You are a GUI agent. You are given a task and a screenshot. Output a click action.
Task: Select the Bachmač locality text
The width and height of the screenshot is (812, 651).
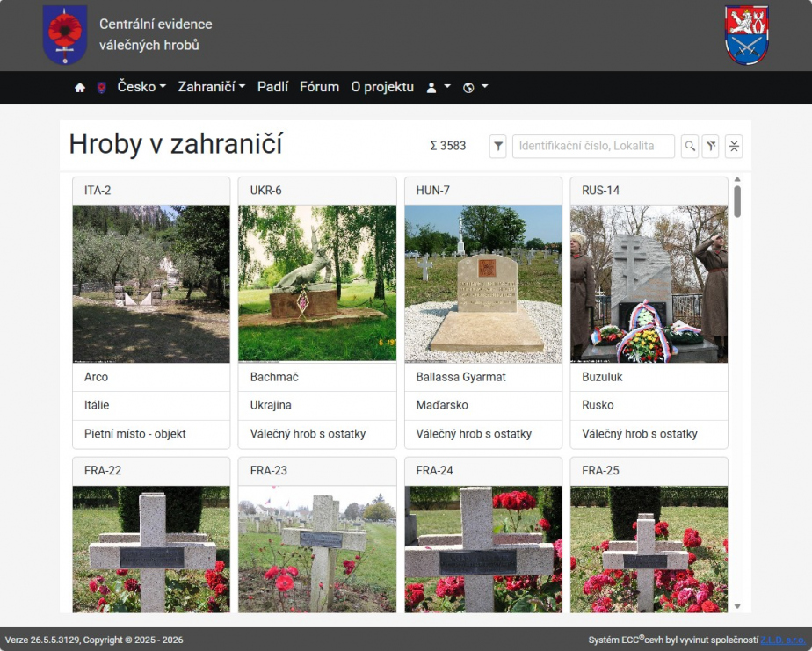tap(274, 377)
